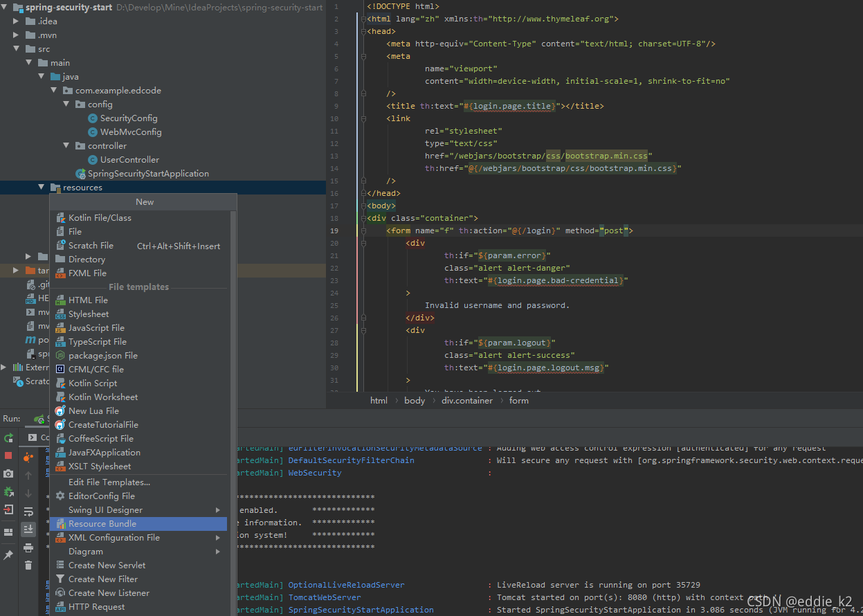Expand External Libraries node

[4, 368]
